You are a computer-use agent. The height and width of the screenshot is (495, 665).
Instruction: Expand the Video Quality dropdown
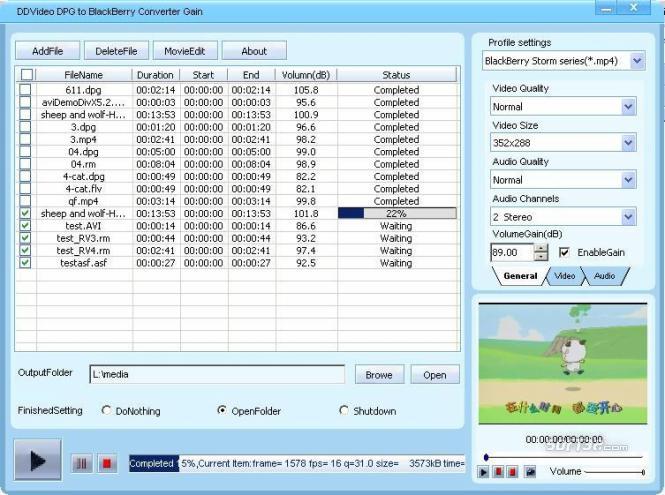click(x=629, y=106)
